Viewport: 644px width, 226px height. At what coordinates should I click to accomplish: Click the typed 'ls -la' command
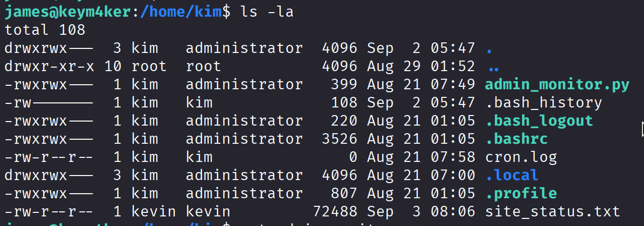pos(266,12)
